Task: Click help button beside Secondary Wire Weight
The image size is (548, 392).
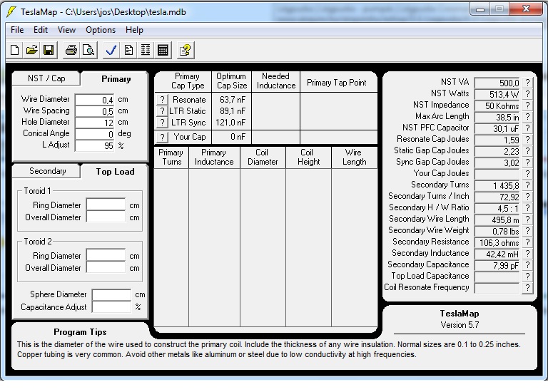Action: (527, 231)
